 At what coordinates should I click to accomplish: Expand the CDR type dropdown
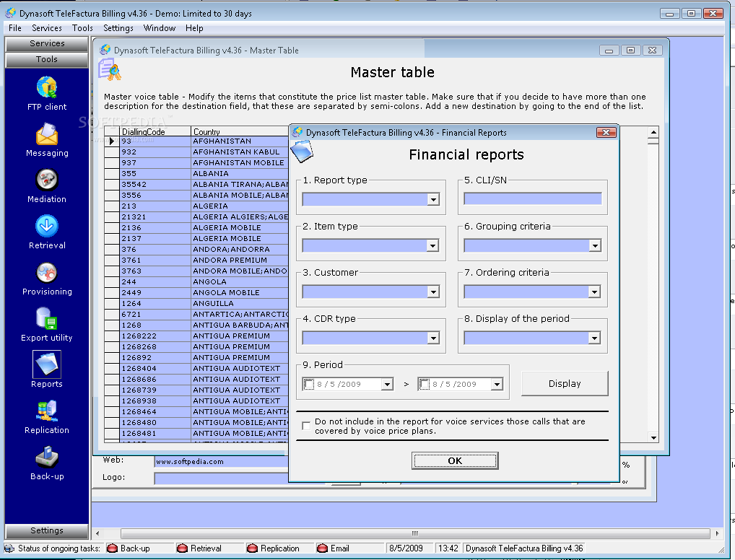coord(433,338)
